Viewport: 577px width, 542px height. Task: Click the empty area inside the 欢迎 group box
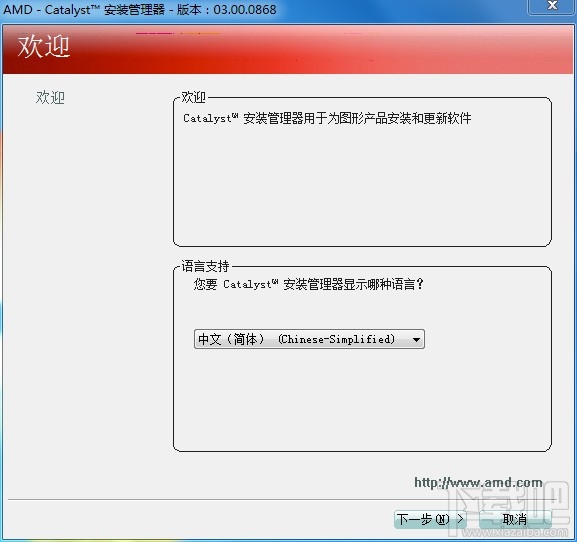point(362,184)
